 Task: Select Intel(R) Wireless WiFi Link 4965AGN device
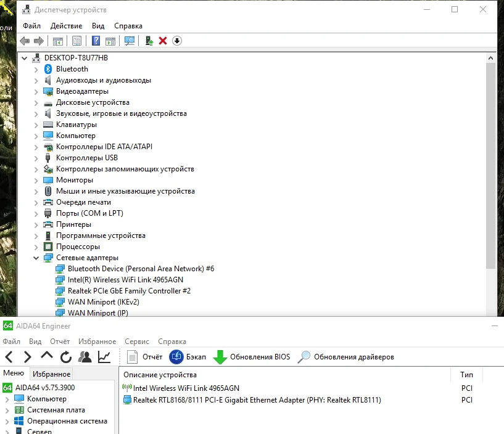[x=125, y=280]
